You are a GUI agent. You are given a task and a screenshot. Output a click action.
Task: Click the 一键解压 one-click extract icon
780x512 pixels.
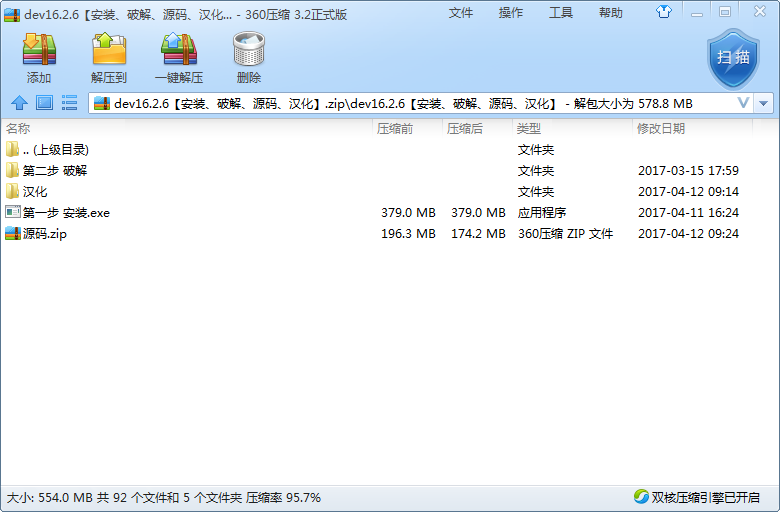(x=179, y=49)
